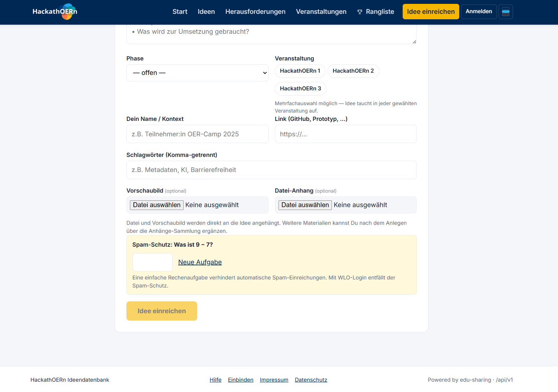Open the Impressum footer link

coord(274,380)
